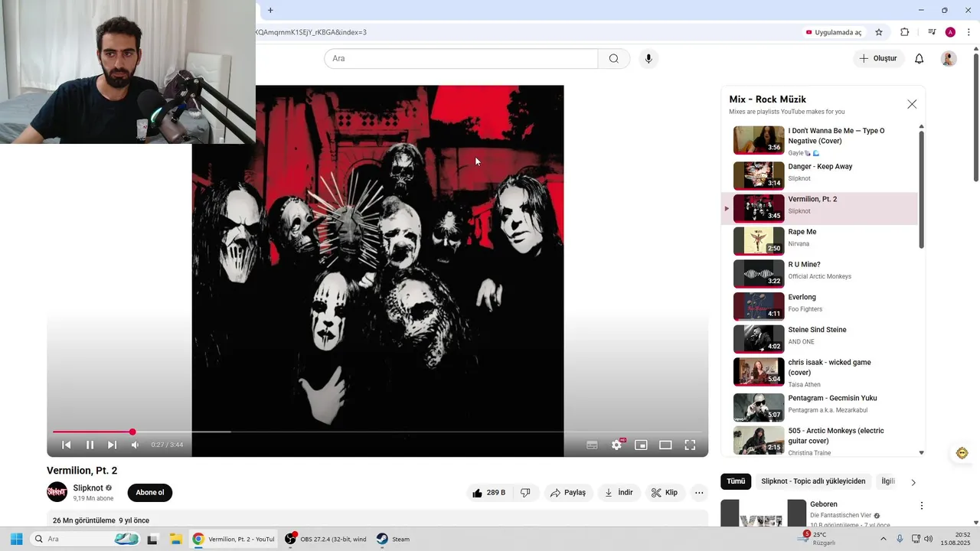The height and width of the screenshot is (551, 980).
Task: Subscribe with Abone ol button
Action: coord(150,493)
